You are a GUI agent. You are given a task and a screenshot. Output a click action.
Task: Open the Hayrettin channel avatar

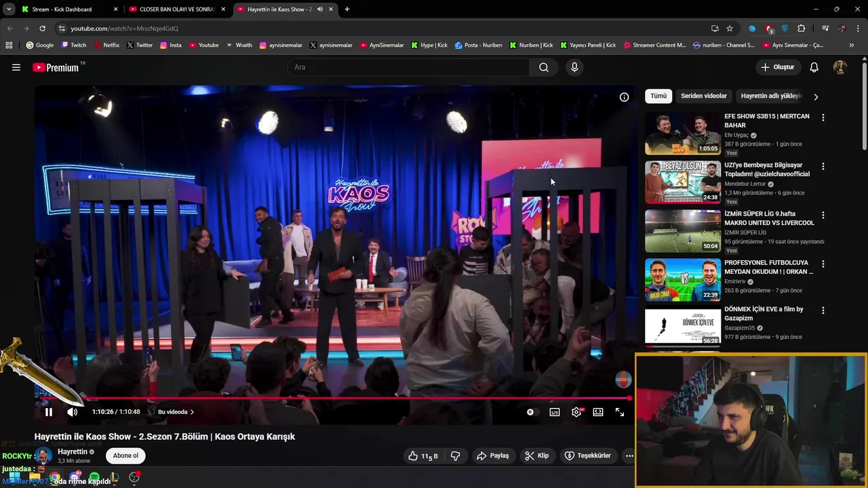[43, 455]
